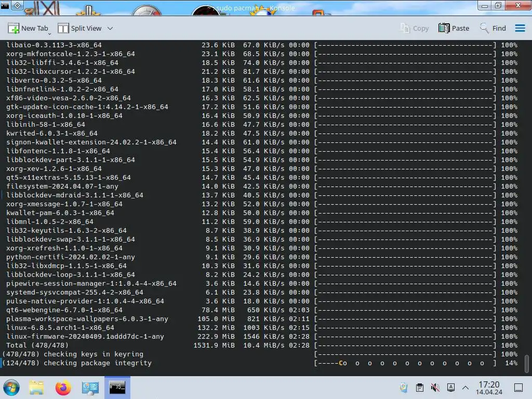The height and width of the screenshot is (399, 532).
Task: Click the 'Total (478/478)' summary line
Action: pyautogui.click(x=37, y=345)
